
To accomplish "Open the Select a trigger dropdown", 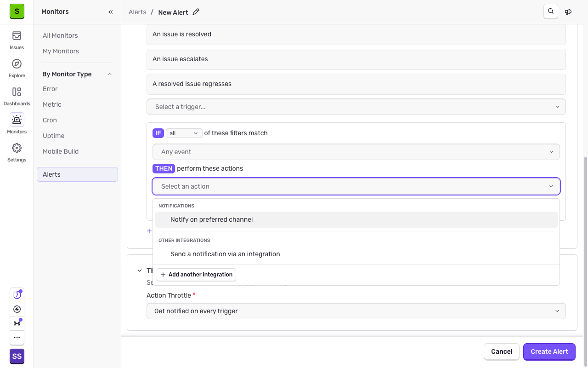I will (356, 107).
